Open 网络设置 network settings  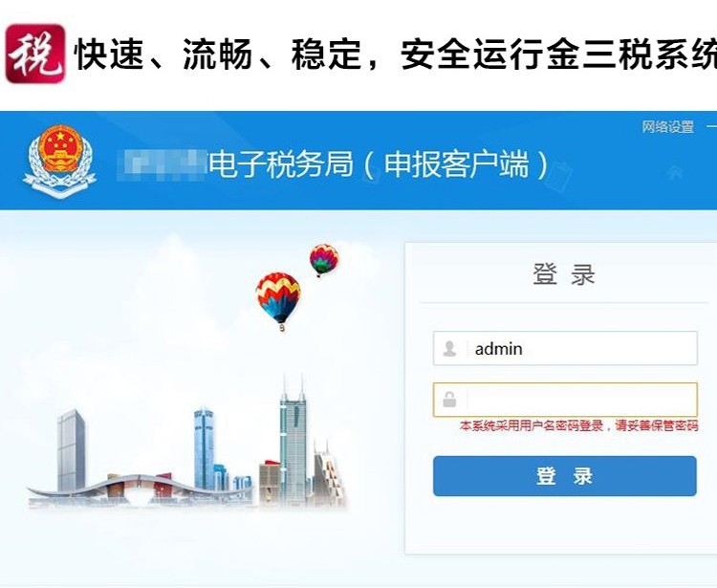click(x=667, y=126)
